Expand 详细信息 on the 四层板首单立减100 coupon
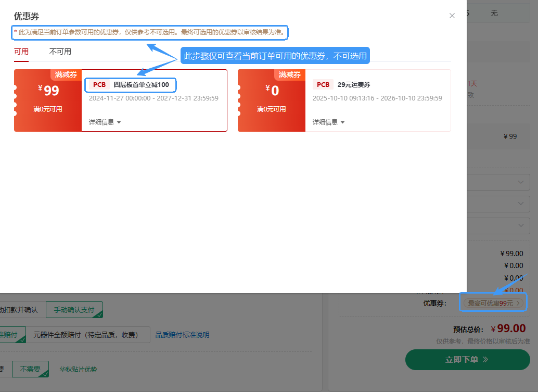The width and height of the screenshot is (538, 392). [105, 122]
